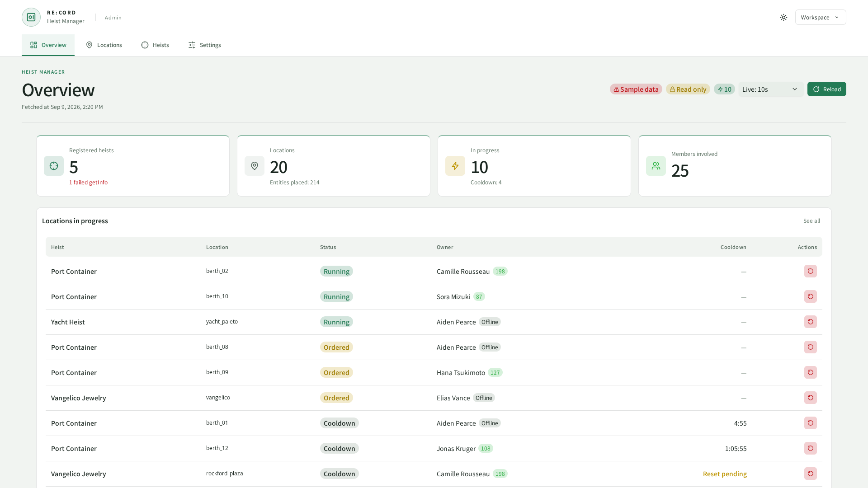
Task: Click the Reload button
Action: tap(827, 89)
